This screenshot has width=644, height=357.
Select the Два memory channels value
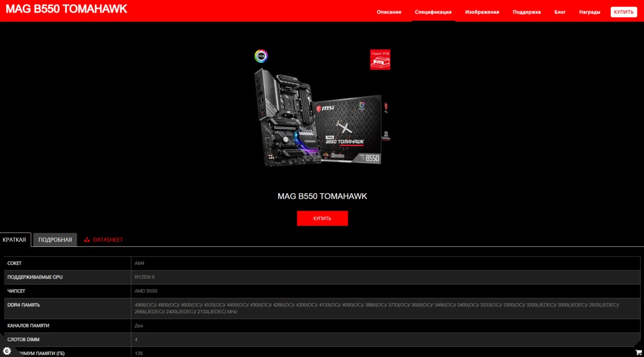coord(138,326)
